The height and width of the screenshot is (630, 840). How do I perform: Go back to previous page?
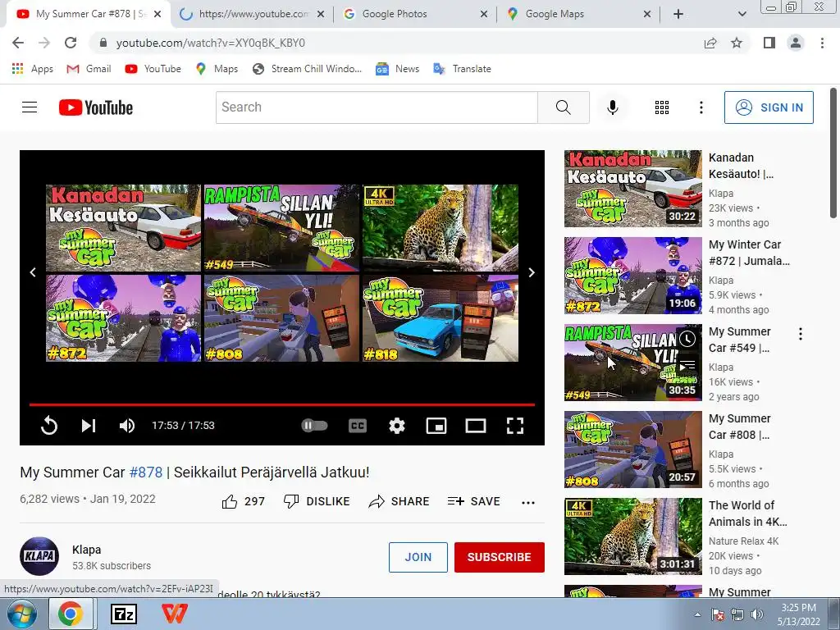(18, 43)
